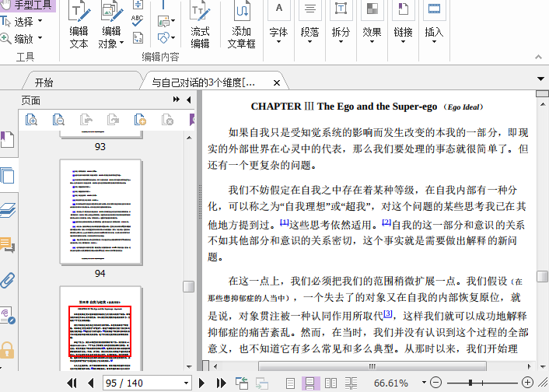Click the spell check ABC icon

137,20
